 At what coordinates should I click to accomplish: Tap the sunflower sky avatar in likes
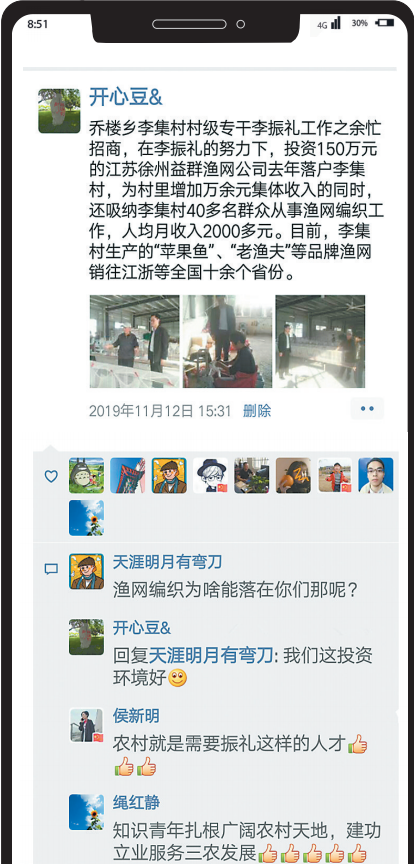tap(87, 517)
